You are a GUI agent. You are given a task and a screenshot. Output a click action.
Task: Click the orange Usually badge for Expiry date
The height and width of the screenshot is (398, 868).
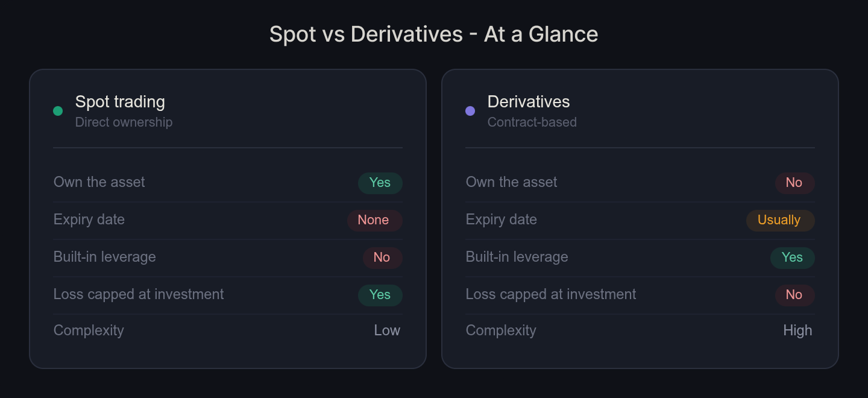pyautogui.click(x=779, y=220)
